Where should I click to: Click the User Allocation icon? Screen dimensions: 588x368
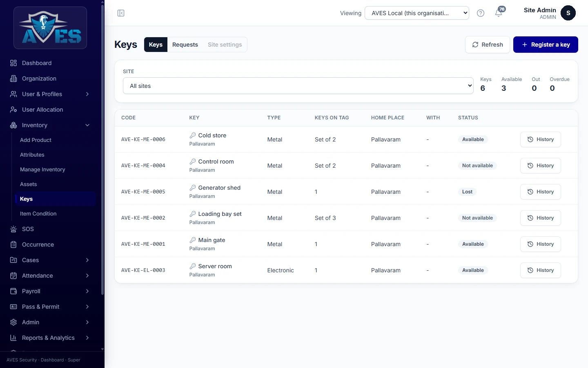[13, 110]
